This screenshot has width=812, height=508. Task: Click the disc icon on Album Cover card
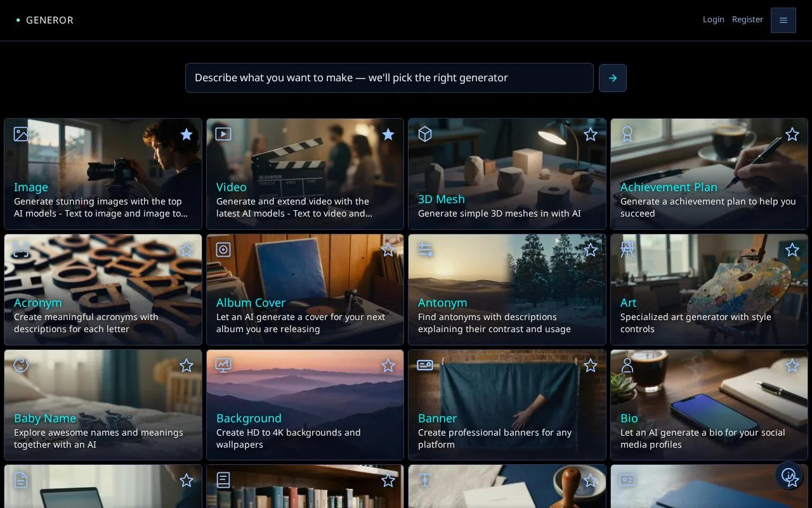223,250
